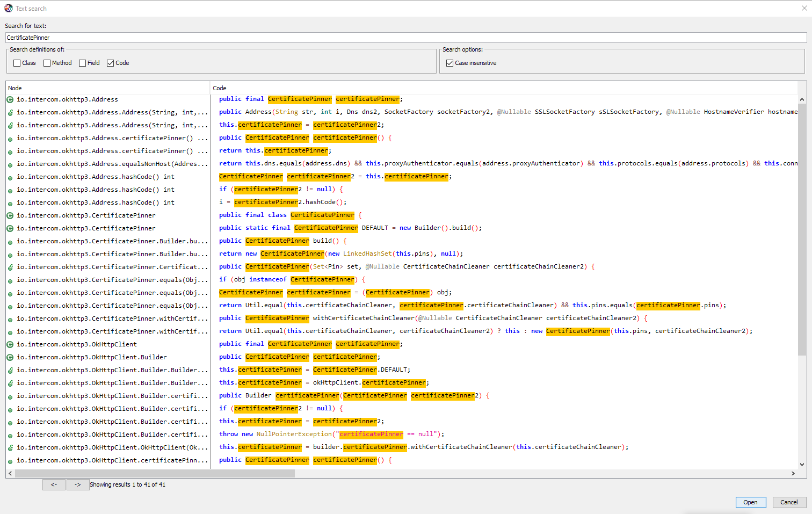
Task: Click the Cancel button
Action: (x=788, y=502)
